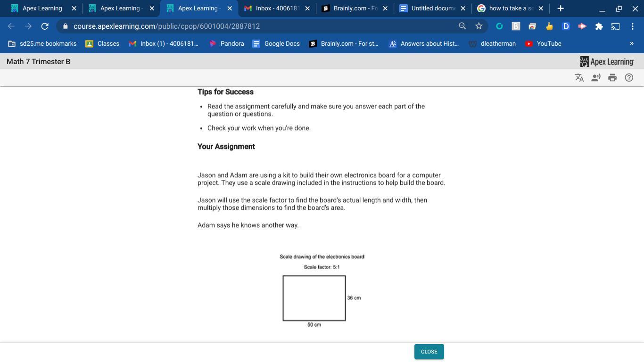The height and width of the screenshot is (362, 644).
Task: Open the Google Docs bookmark
Action: pos(276,43)
